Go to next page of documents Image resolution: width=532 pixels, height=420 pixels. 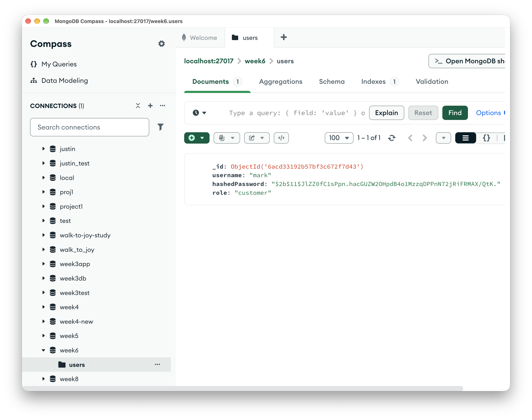425,138
